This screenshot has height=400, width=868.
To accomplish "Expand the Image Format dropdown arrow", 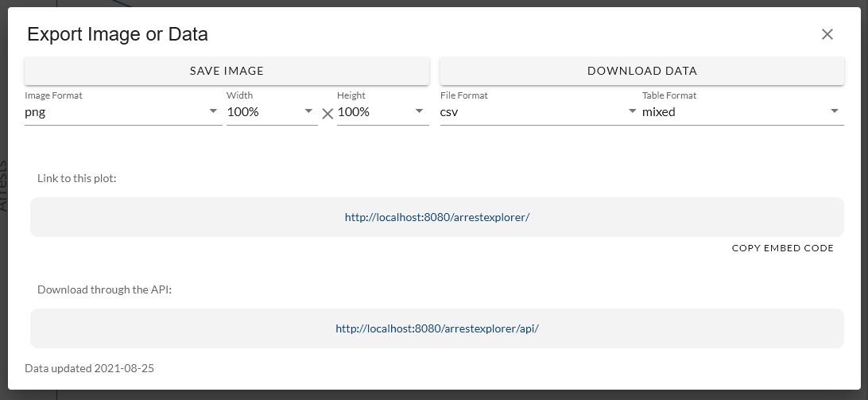I will tap(213, 112).
